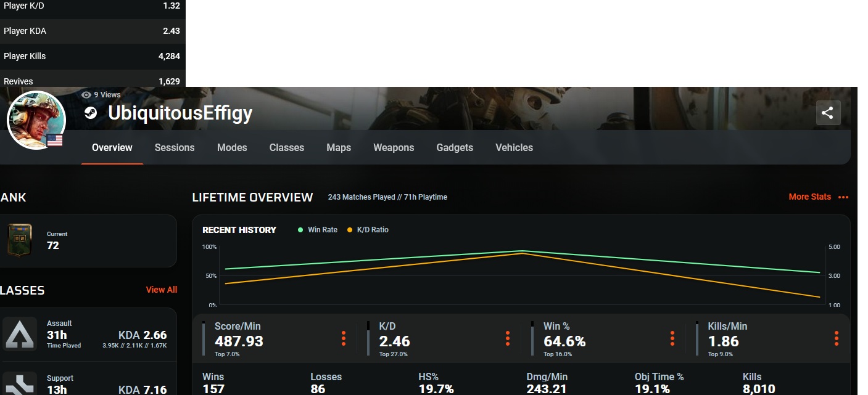868x395 pixels.
Task: Open the Vehicles tab
Action: (x=515, y=147)
